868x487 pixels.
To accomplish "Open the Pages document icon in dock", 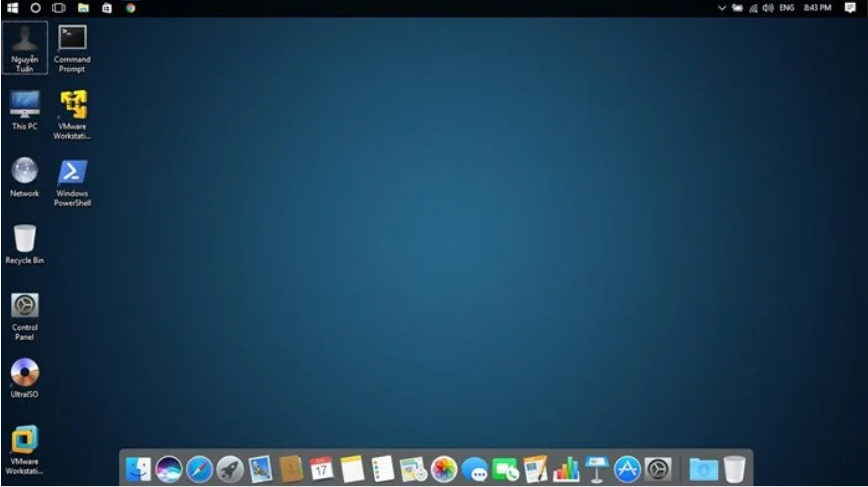I will point(535,469).
